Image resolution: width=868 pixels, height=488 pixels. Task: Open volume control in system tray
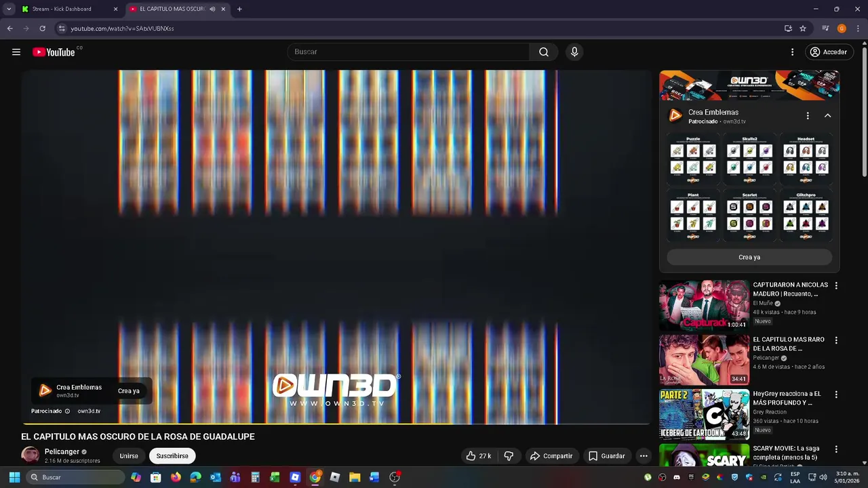(x=823, y=477)
